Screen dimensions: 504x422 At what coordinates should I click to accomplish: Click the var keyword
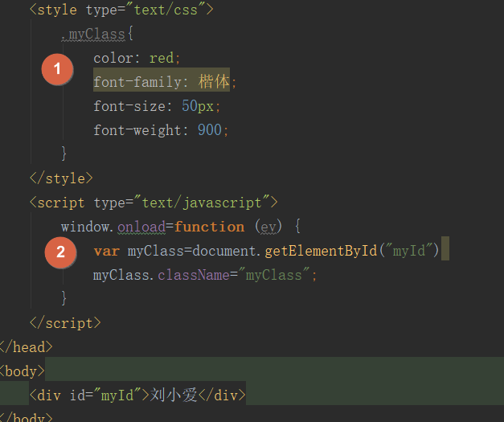point(106,251)
